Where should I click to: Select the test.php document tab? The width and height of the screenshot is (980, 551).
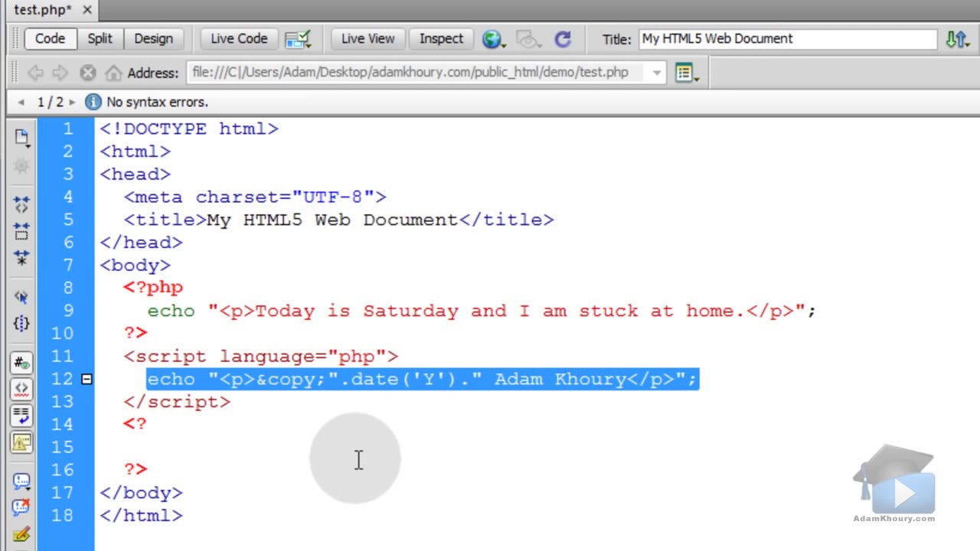point(42,10)
